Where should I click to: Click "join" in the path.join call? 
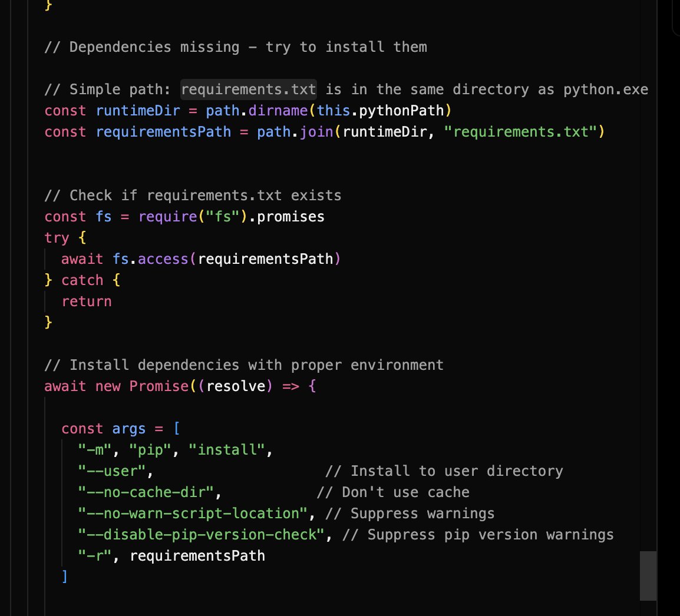point(316,132)
